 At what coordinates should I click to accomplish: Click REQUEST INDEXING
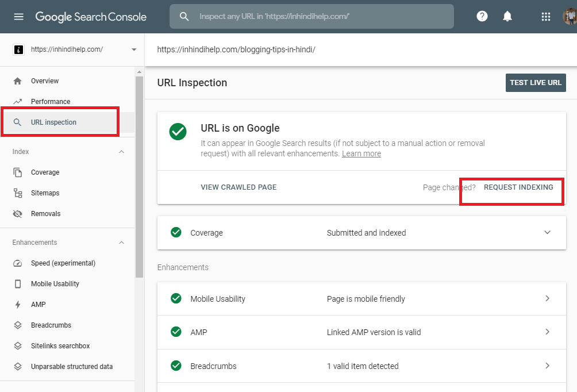click(x=518, y=187)
